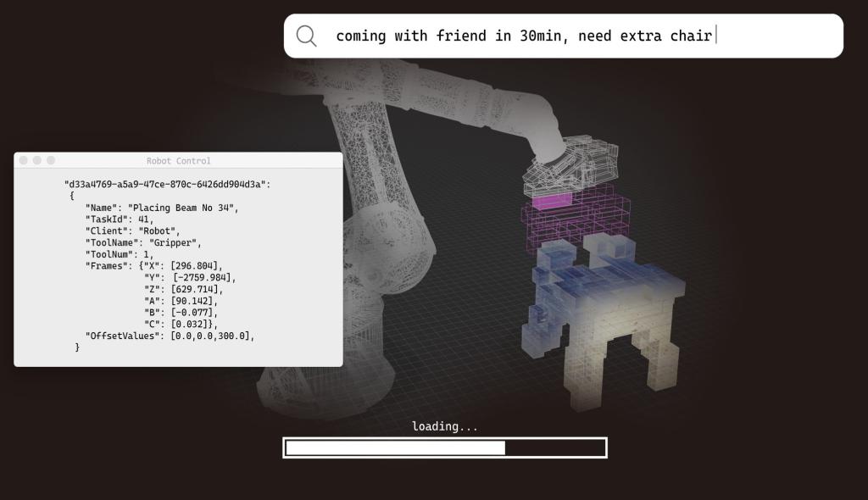Viewport: 868px width, 500px height.
Task: Click the search field containing the chair request
Action: pos(524,36)
